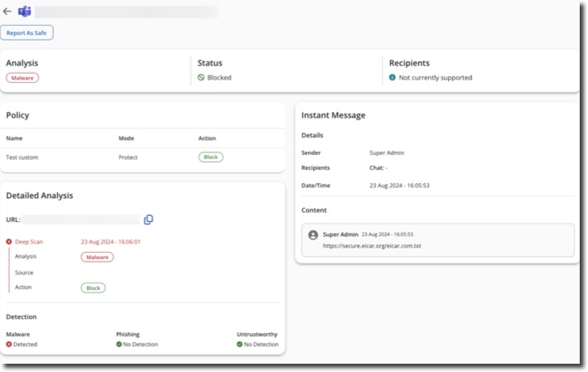
Task: Click the Malware Detected red icon
Action: coord(9,345)
